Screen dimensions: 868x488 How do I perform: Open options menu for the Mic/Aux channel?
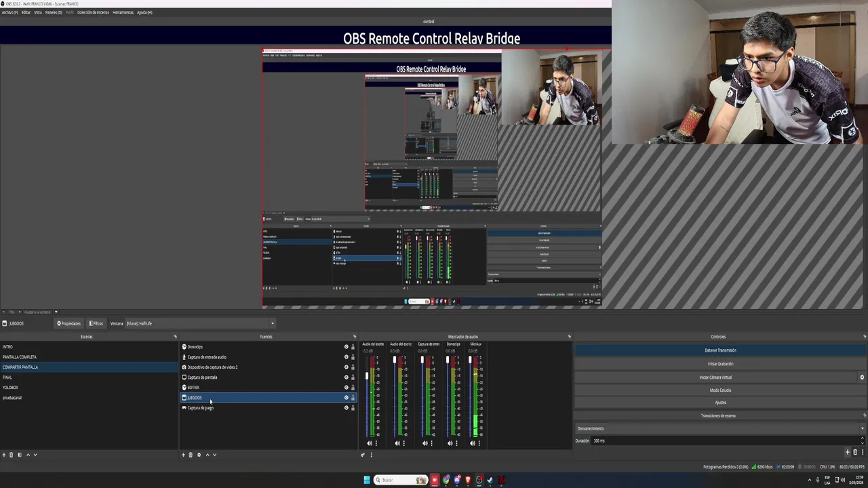click(x=479, y=443)
